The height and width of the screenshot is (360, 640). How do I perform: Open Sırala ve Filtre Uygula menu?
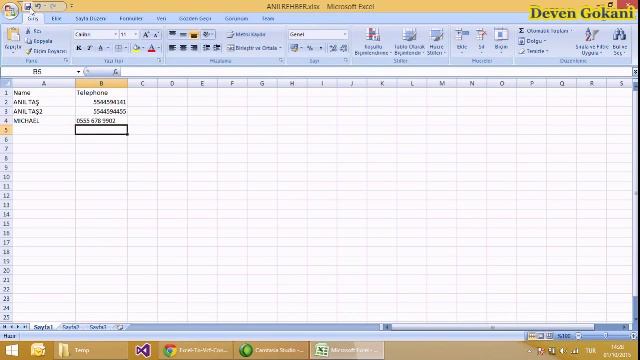(x=592, y=41)
